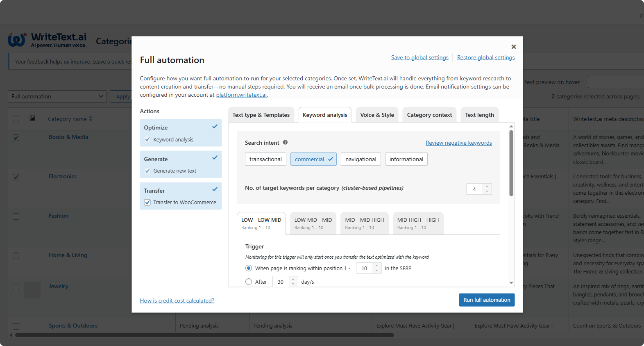Click Restore global settings link
The image size is (644, 346).
click(486, 57)
